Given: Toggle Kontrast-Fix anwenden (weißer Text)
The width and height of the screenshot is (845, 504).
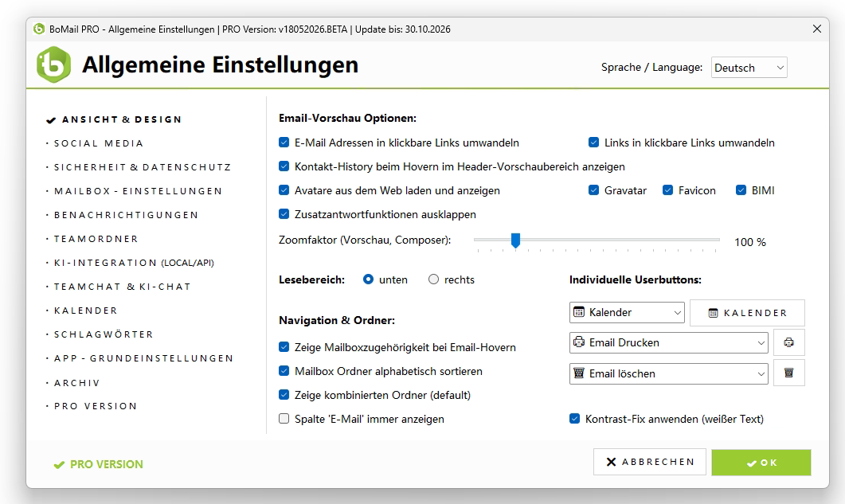Looking at the screenshot, I should (x=574, y=419).
